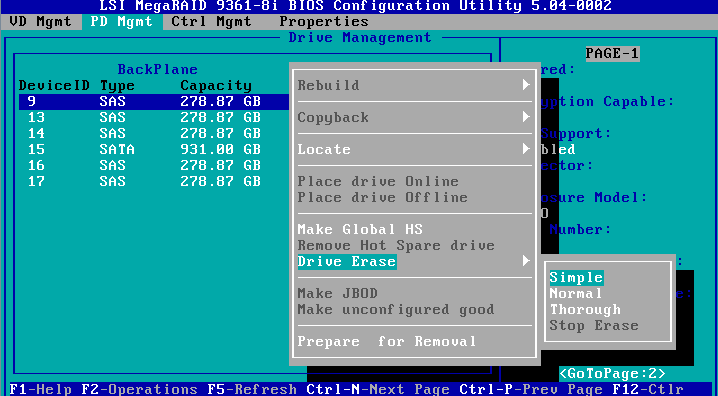718x396 pixels.
Task: Highlight drive row with DeviceID 17
Action: [x=154, y=181]
